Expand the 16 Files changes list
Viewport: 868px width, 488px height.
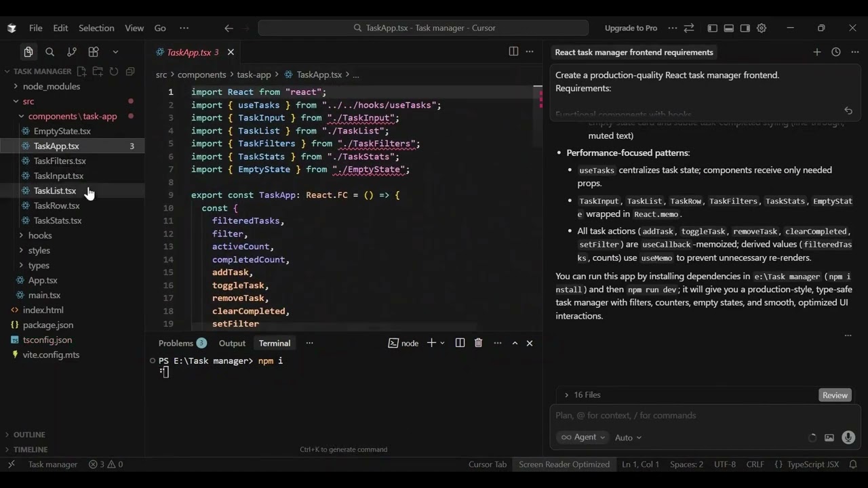click(x=582, y=394)
